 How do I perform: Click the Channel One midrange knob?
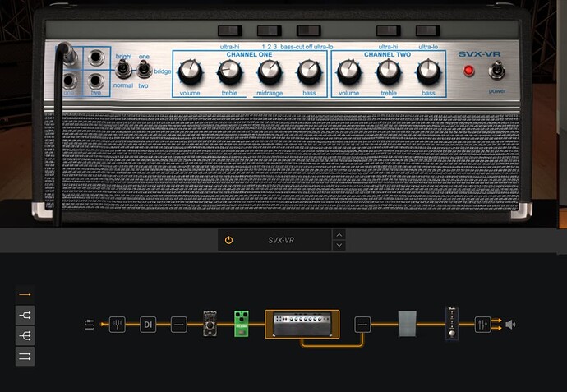(269, 72)
